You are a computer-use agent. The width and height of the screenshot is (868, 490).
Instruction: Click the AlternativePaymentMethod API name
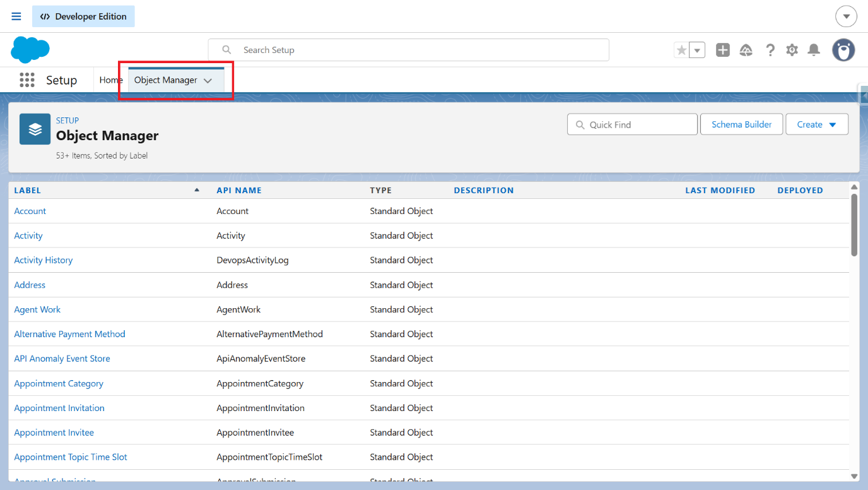[x=269, y=334]
